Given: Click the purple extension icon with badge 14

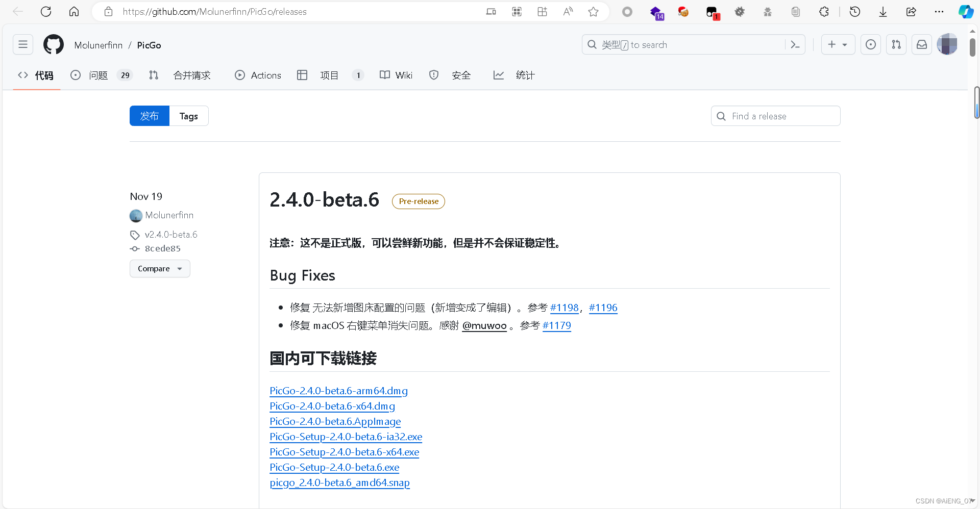Looking at the screenshot, I should point(656,13).
